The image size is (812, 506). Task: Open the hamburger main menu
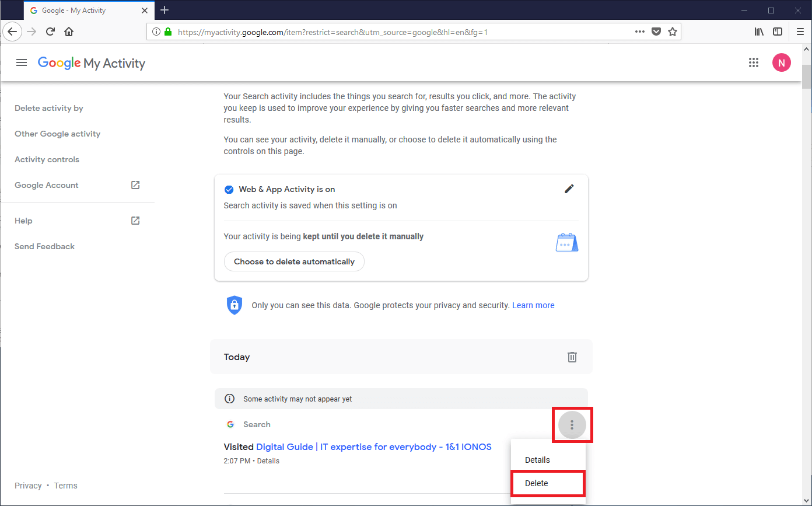tap(22, 63)
